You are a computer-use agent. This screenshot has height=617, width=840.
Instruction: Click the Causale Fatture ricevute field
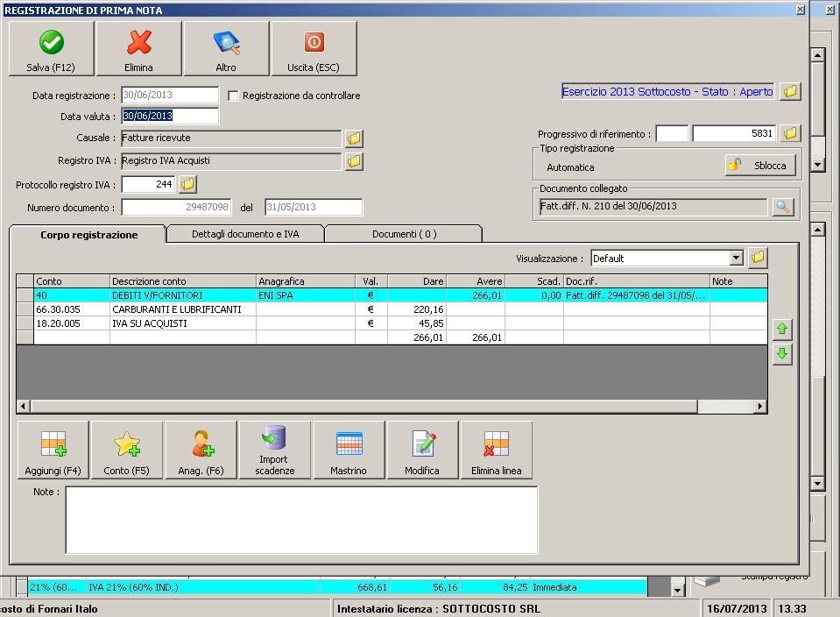pos(231,138)
